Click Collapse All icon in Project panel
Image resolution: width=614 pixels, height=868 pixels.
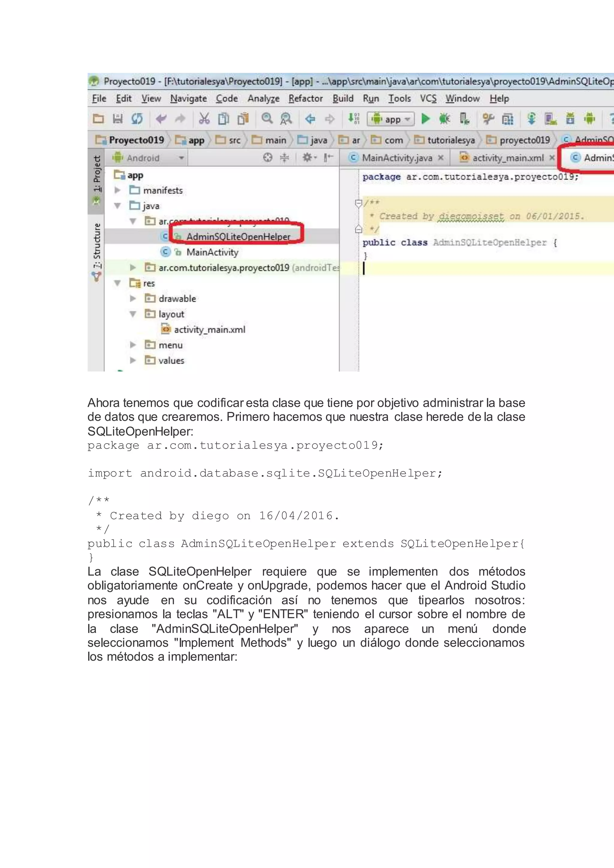coord(284,158)
